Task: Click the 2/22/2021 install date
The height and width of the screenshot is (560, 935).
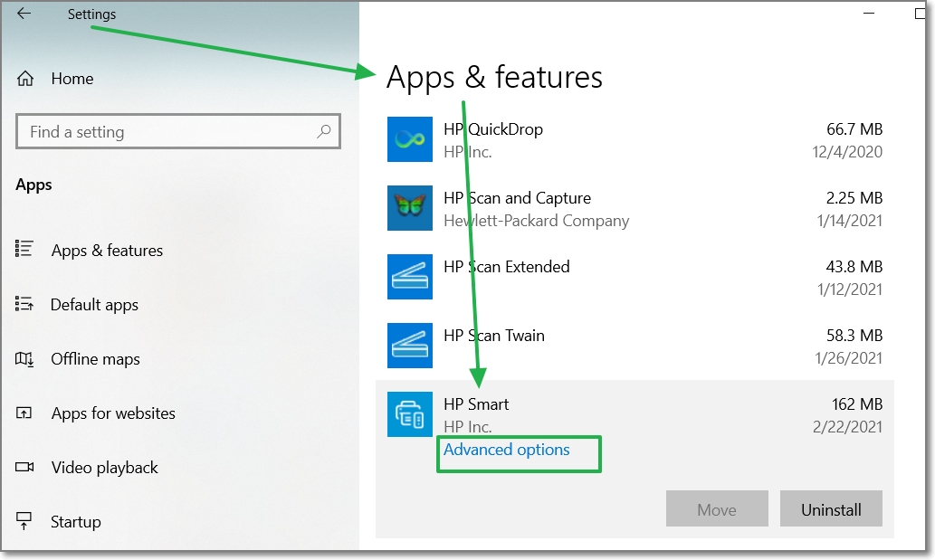Action: point(847,427)
